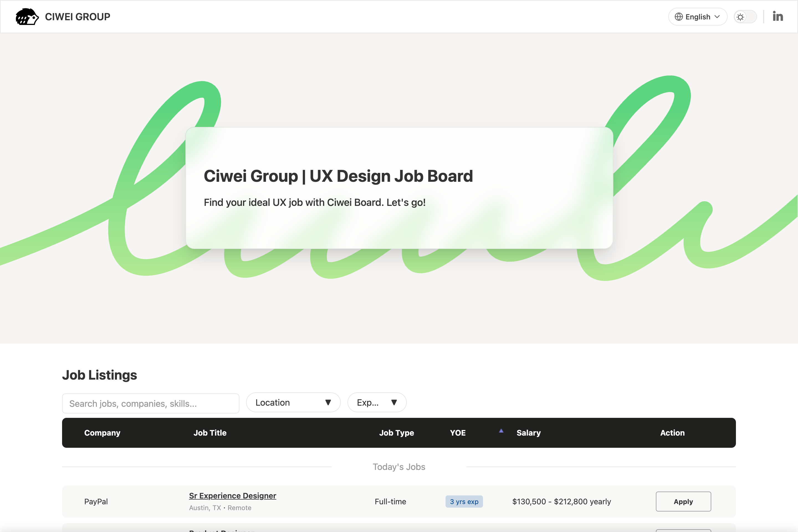Sort by the Job Title column header

tap(210, 433)
